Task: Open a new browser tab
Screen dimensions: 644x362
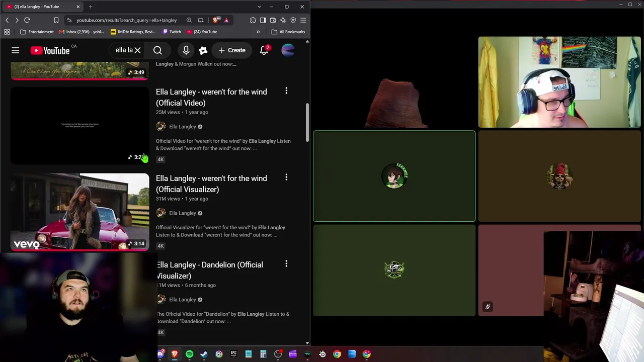Action: pyautogui.click(x=91, y=7)
